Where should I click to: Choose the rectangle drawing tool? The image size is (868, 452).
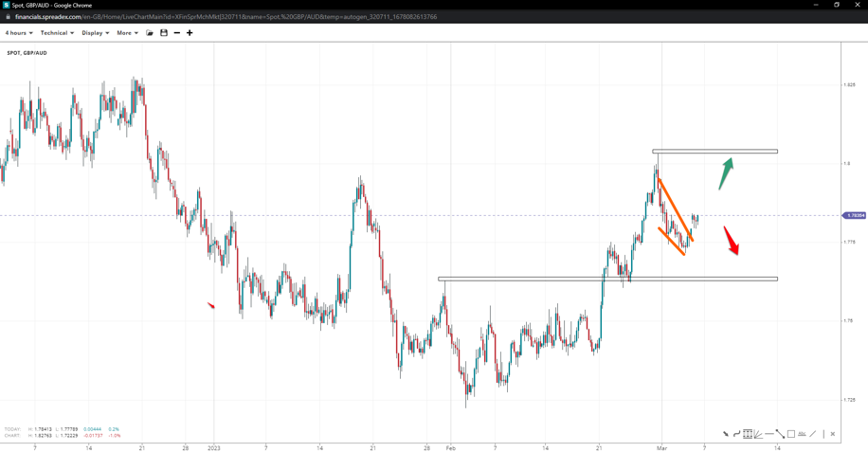click(x=791, y=434)
